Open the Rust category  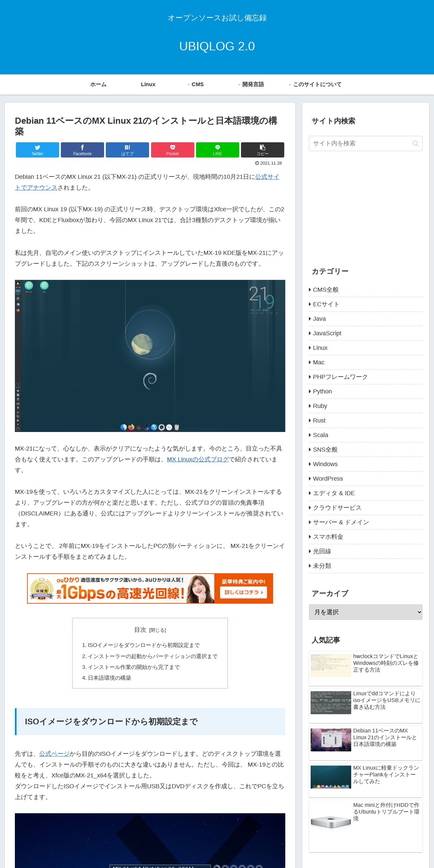tap(366, 420)
